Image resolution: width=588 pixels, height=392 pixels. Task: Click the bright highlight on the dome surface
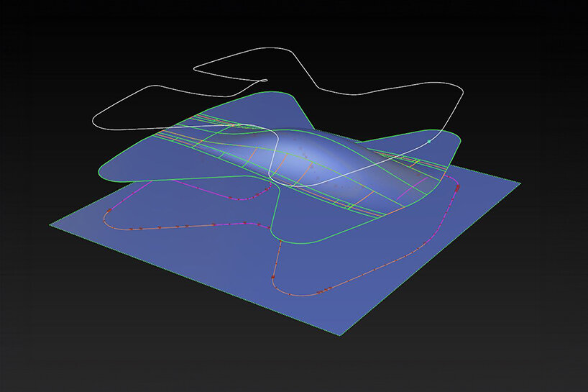point(302,147)
